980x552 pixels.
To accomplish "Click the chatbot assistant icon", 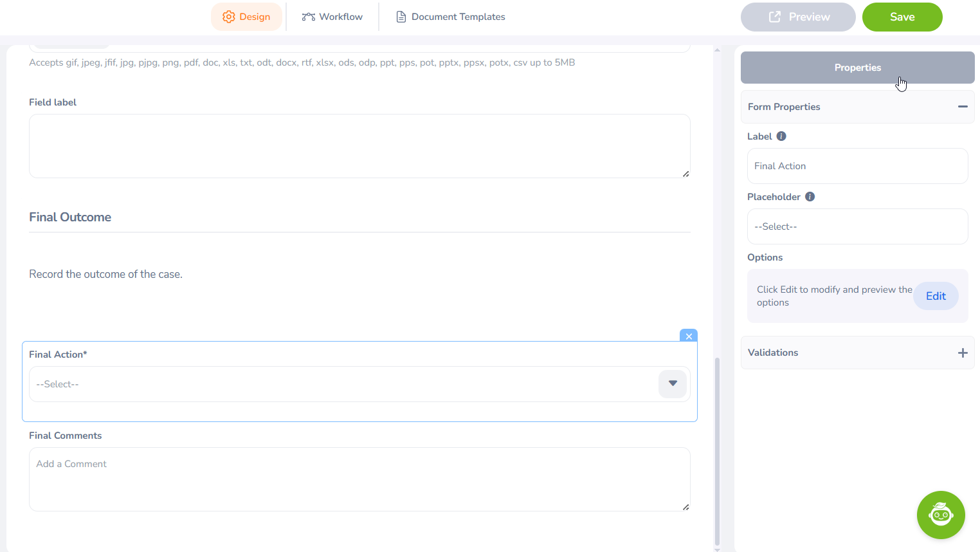I will tap(940, 515).
